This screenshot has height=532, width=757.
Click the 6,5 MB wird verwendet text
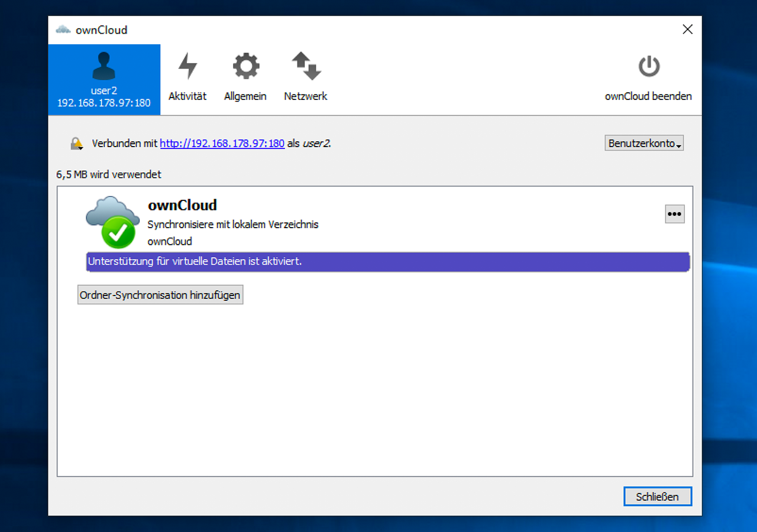[x=109, y=174]
